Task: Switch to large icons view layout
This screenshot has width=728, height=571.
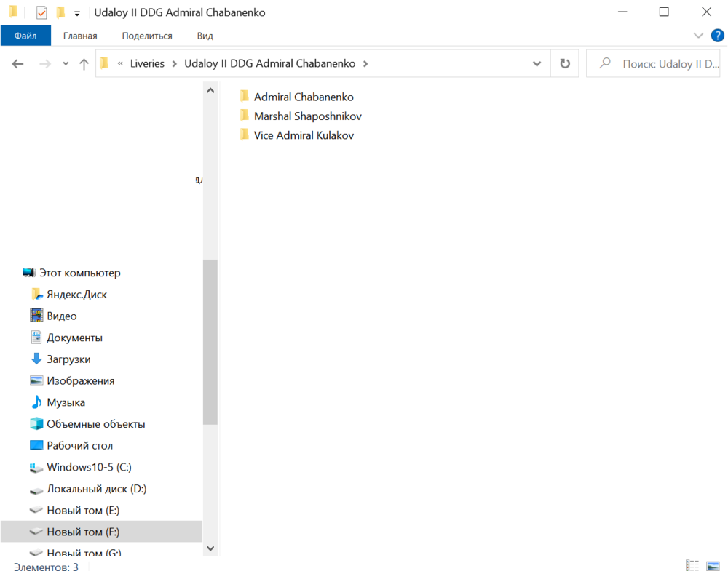Action: pos(713,565)
